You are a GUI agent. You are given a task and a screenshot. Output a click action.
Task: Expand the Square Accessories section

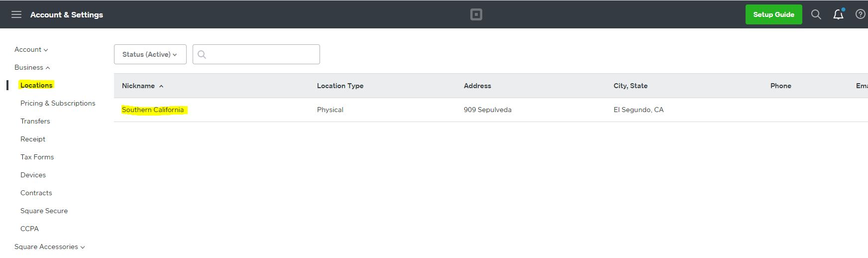49,247
